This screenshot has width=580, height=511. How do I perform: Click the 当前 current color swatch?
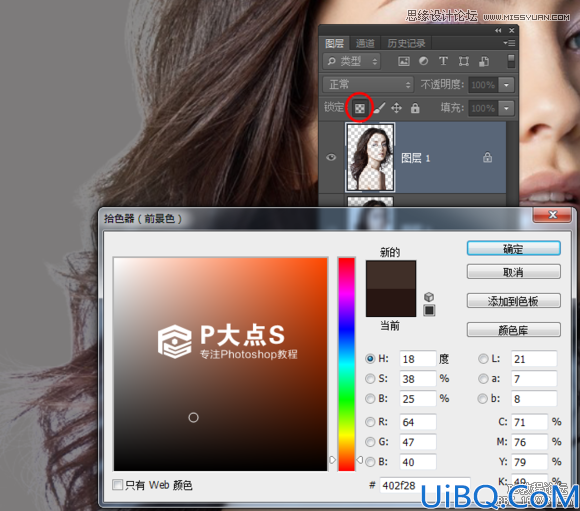(391, 303)
